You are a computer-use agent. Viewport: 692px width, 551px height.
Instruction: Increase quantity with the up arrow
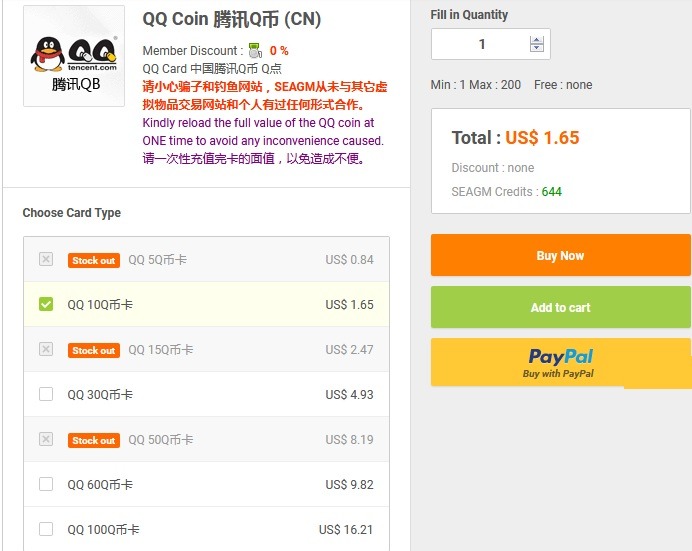point(537,40)
